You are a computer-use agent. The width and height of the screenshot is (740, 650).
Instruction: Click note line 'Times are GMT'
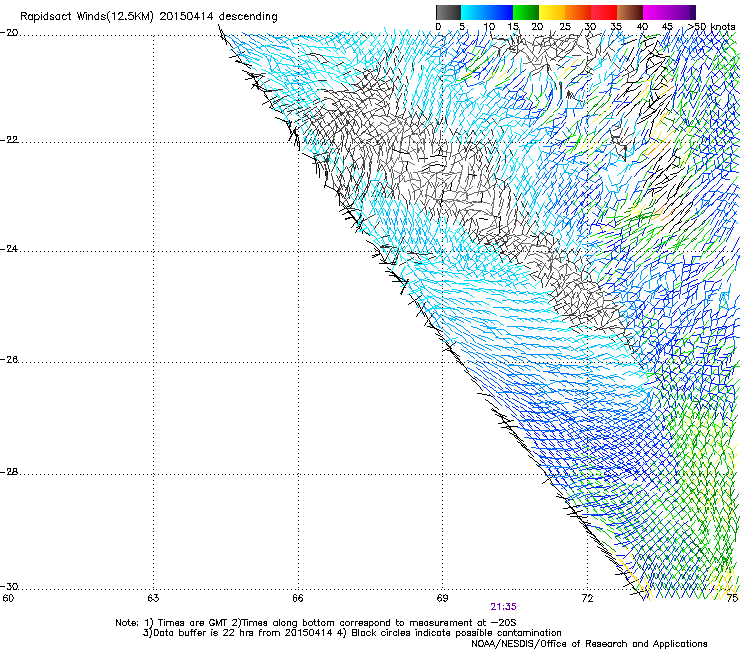193,623
